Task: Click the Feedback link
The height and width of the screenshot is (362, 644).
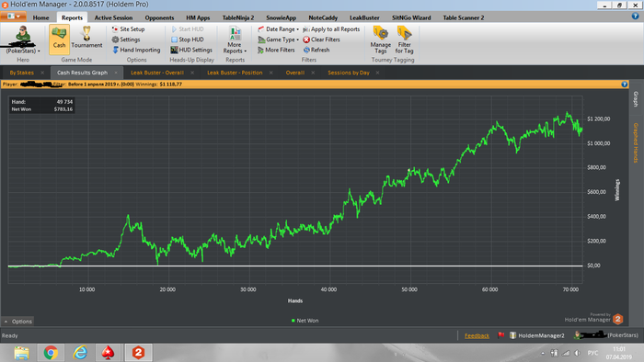Action: pyautogui.click(x=477, y=335)
